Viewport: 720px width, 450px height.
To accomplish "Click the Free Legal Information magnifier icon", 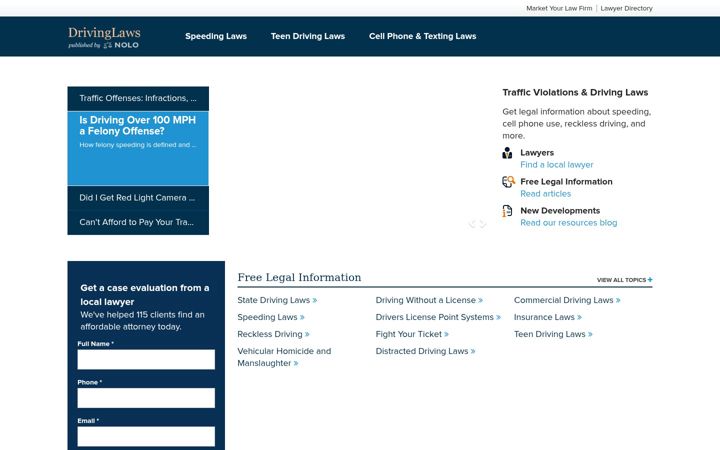I will 508,182.
